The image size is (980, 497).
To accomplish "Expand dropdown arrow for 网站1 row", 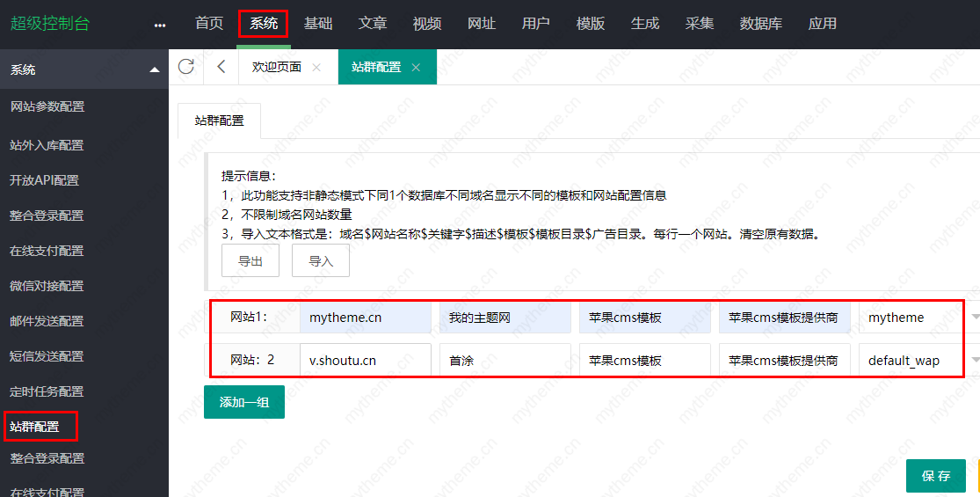I will tap(975, 317).
